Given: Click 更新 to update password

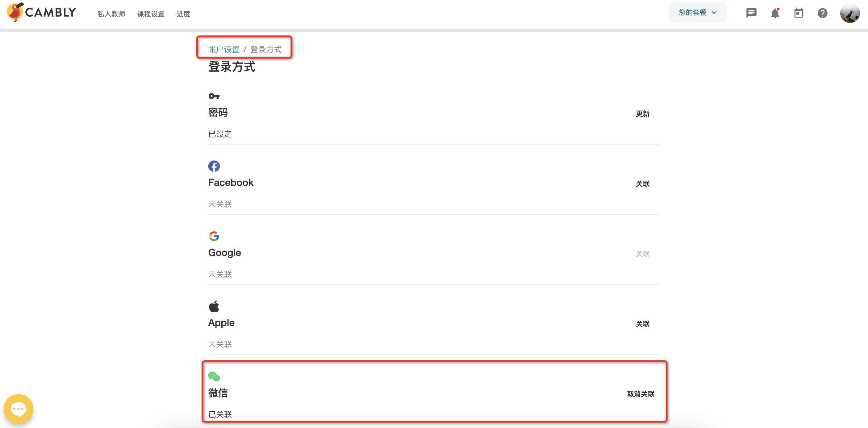Looking at the screenshot, I should click(643, 114).
